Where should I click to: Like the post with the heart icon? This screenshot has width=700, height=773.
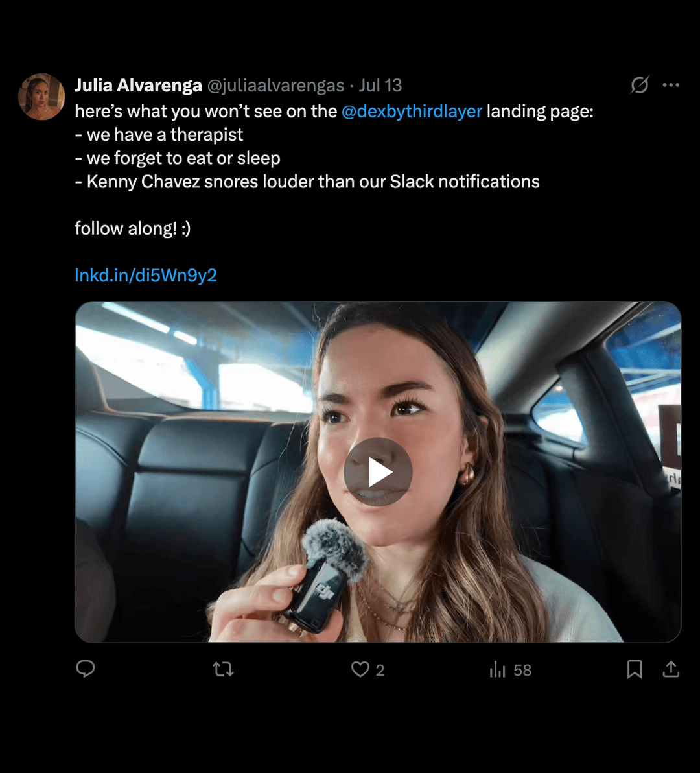(360, 669)
